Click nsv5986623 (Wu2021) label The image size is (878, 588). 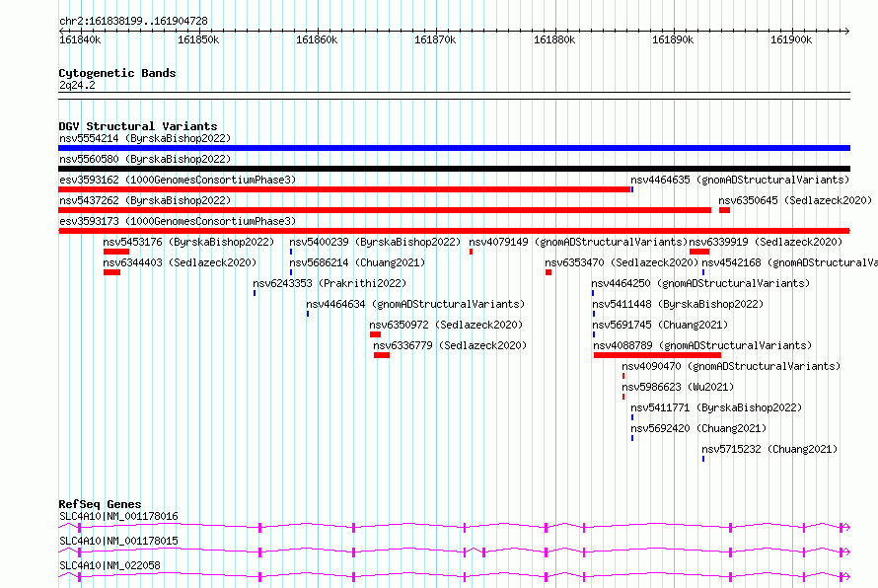pos(678,387)
